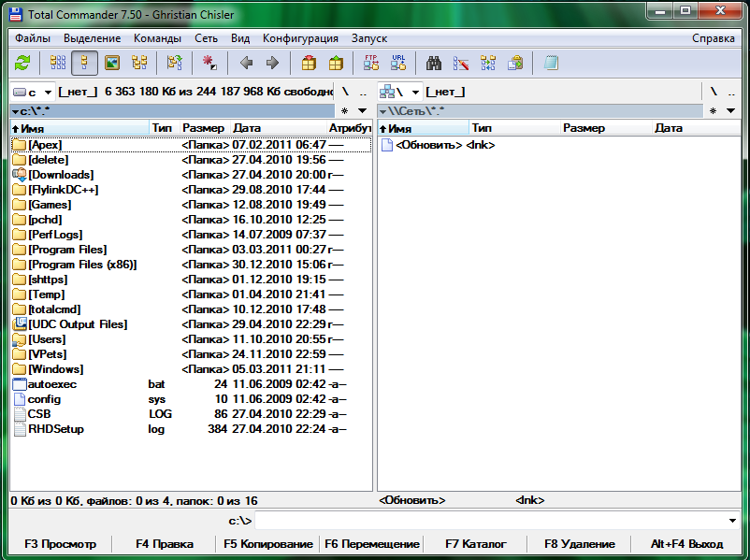Click the FTP connect toolbar icon

point(371,64)
